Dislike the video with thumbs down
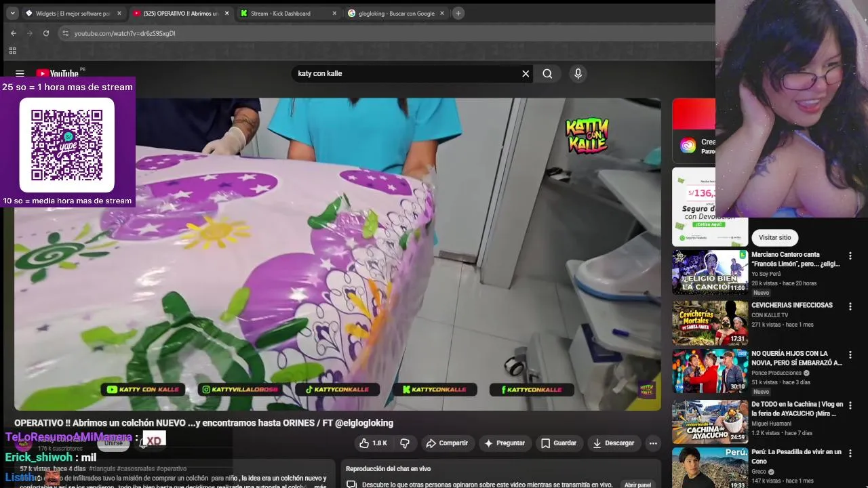 pyautogui.click(x=405, y=443)
